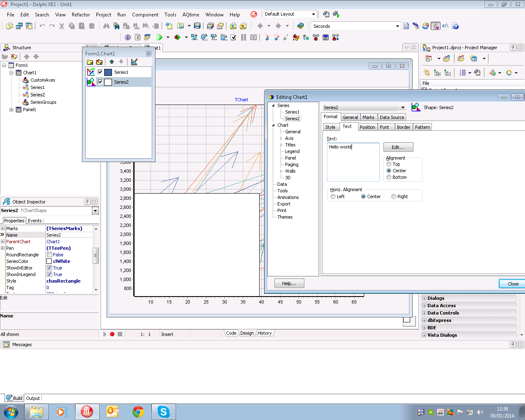Open the Seconds combo box
Image resolution: width=525 pixels, height=420 pixels.
pos(397,26)
